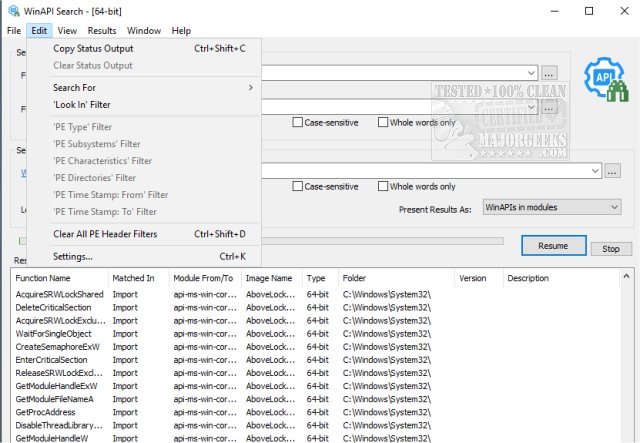Viewport: 640px width, 443px height.
Task: Click the Resume button
Action: pos(553,246)
